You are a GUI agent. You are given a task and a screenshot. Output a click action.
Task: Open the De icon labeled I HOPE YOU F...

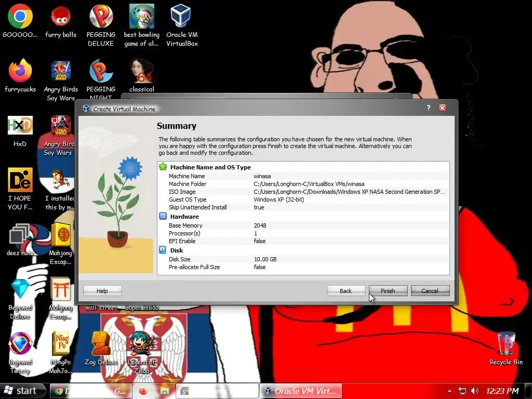(x=20, y=189)
